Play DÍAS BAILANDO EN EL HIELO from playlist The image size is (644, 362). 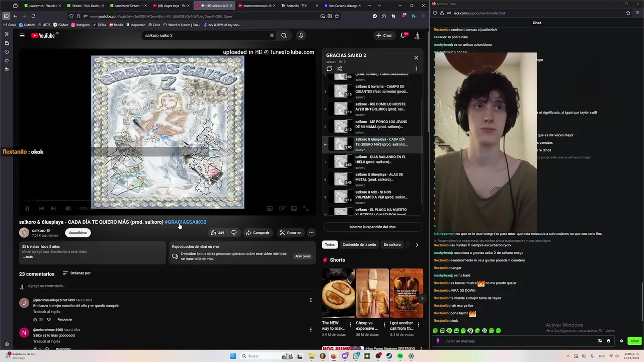coord(372,162)
